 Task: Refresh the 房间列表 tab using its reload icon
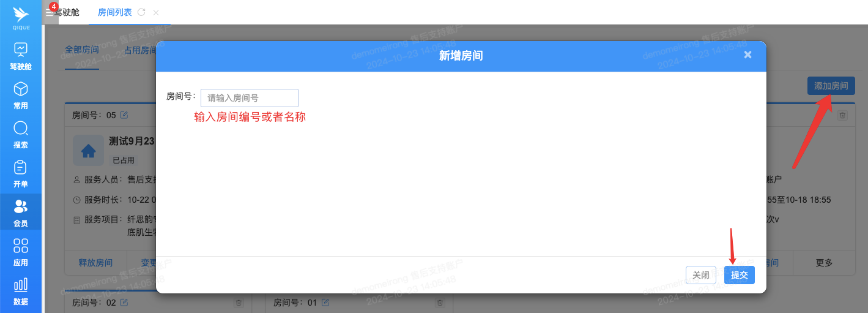point(142,12)
